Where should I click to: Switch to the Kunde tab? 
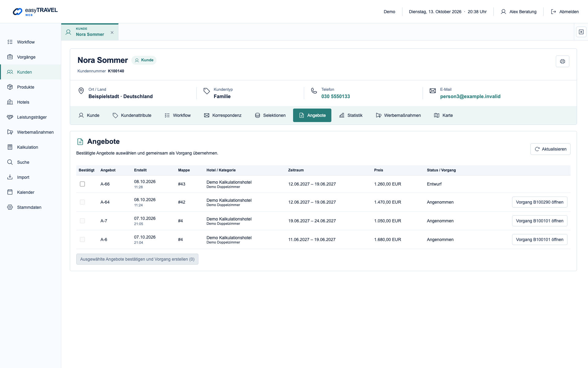(x=89, y=115)
